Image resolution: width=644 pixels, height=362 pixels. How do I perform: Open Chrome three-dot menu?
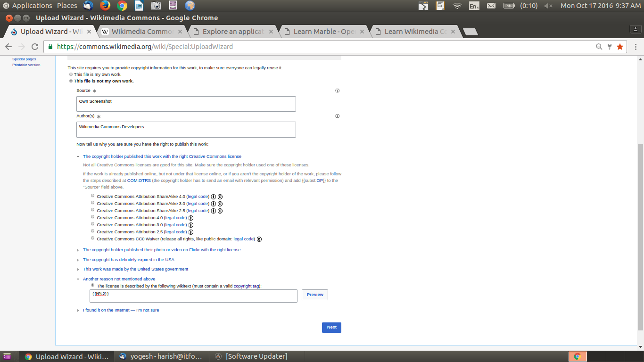click(x=636, y=47)
